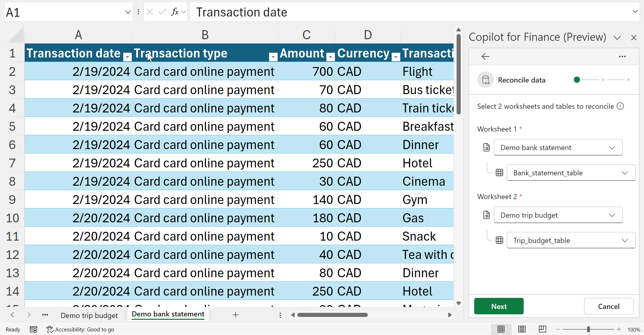Expand the Worksheet 1 Demo bank statement dropdown
This screenshot has width=644, height=335.
coord(558,148)
